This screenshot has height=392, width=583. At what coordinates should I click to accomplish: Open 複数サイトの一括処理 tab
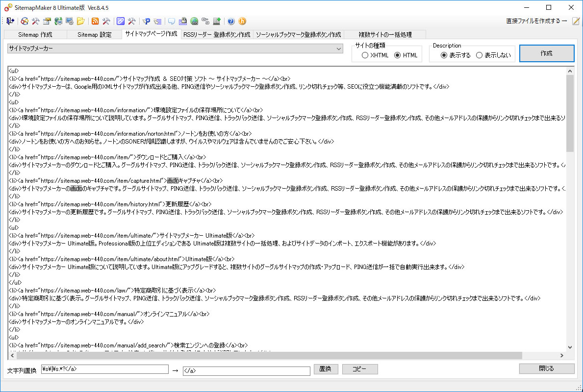point(385,35)
